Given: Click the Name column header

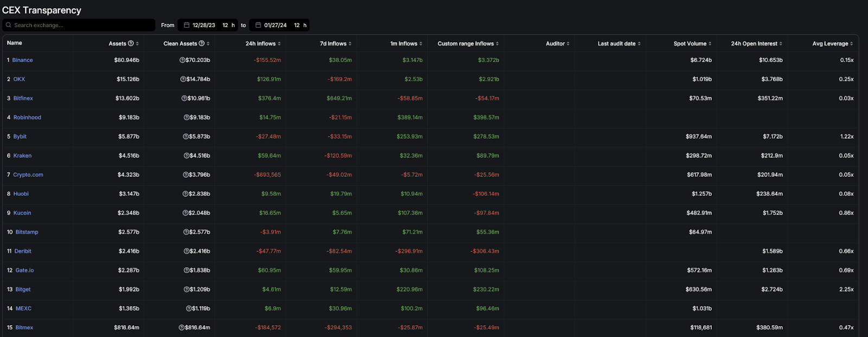Looking at the screenshot, I should tap(15, 43).
